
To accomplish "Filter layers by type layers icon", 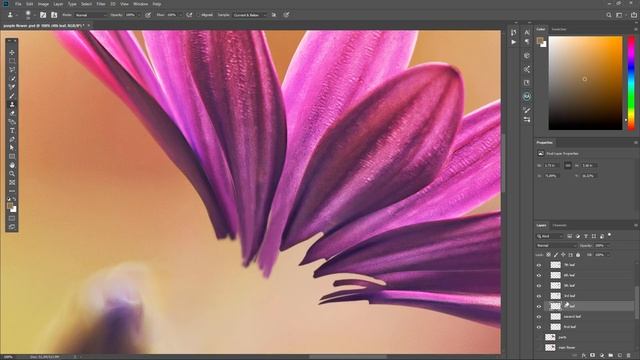I will (x=586, y=236).
